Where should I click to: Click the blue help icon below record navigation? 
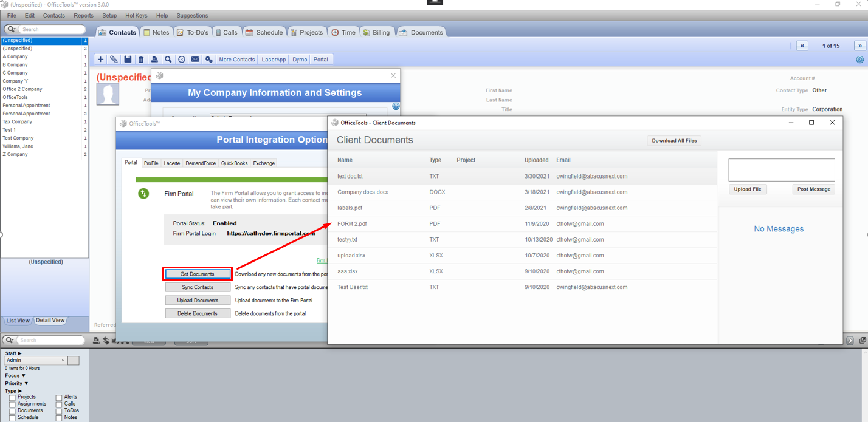859,60
